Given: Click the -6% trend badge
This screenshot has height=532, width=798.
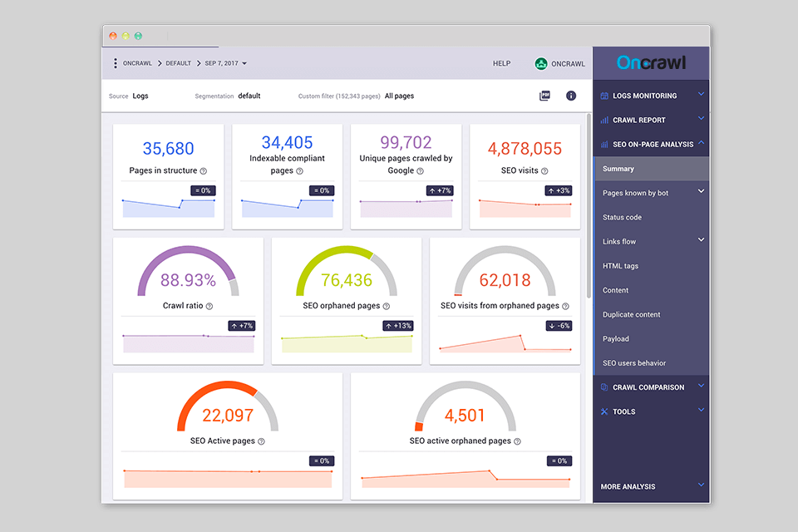Looking at the screenshot, I should (559, 326).
